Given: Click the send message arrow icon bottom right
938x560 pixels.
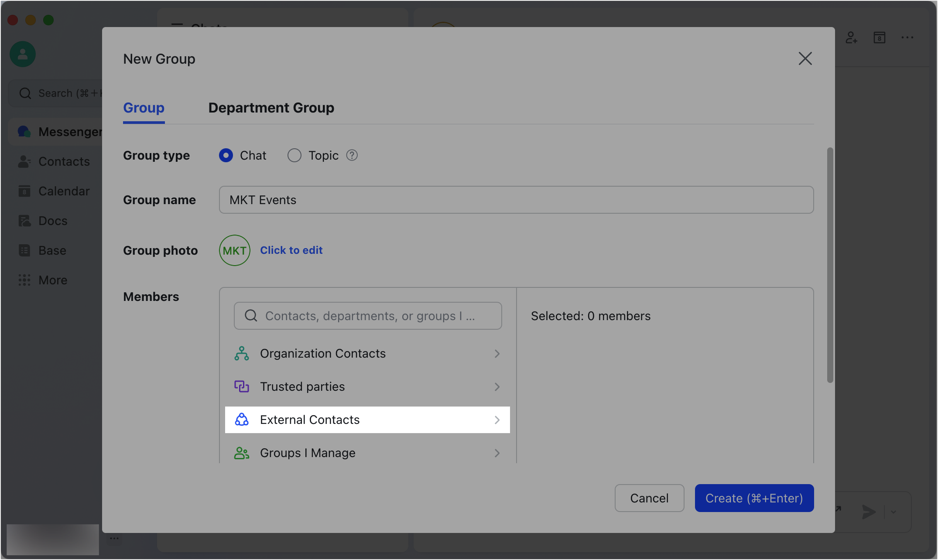Looking at the screenshot, I should pos(868,512).
